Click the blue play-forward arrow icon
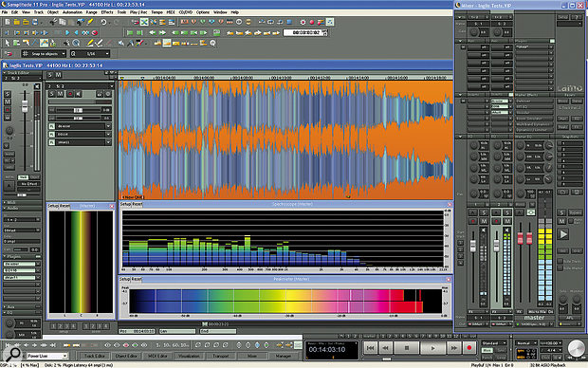 (x=67, y=33)
